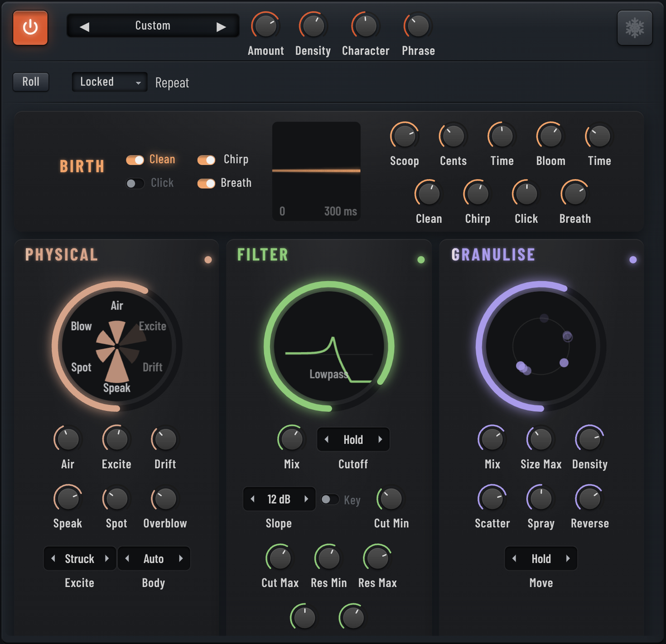Click the Custom preset name
Image resolution: width=666 pixels, height=644 pixels.
tap(153, 26)
